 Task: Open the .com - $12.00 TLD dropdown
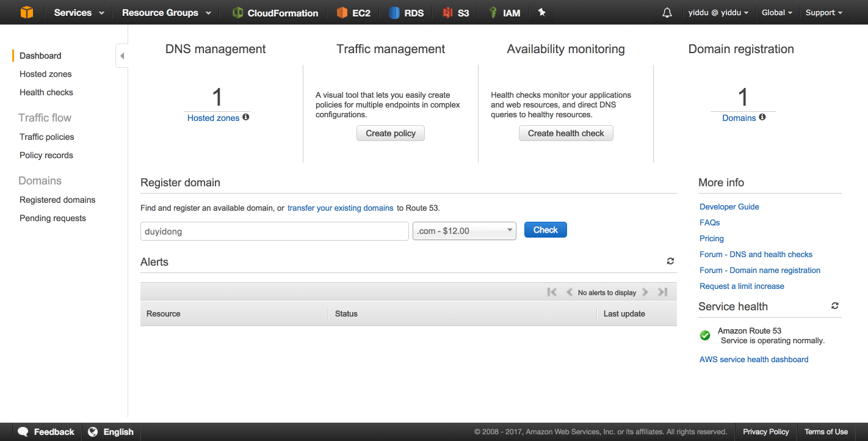464,231
